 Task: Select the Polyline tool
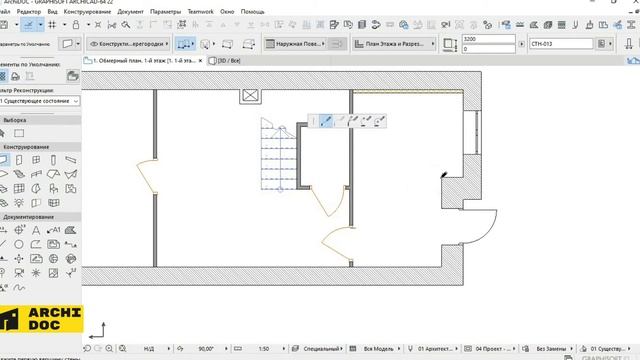[36, 244]
